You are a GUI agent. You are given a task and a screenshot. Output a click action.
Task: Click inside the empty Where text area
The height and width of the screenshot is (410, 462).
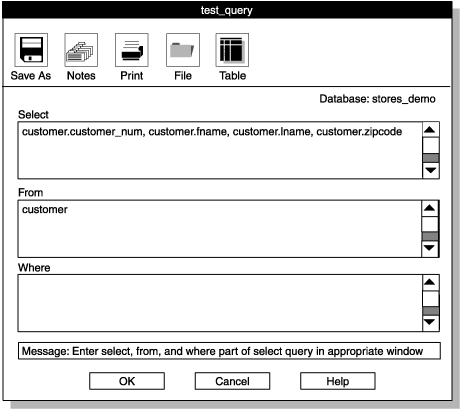[x=220, y=303]
